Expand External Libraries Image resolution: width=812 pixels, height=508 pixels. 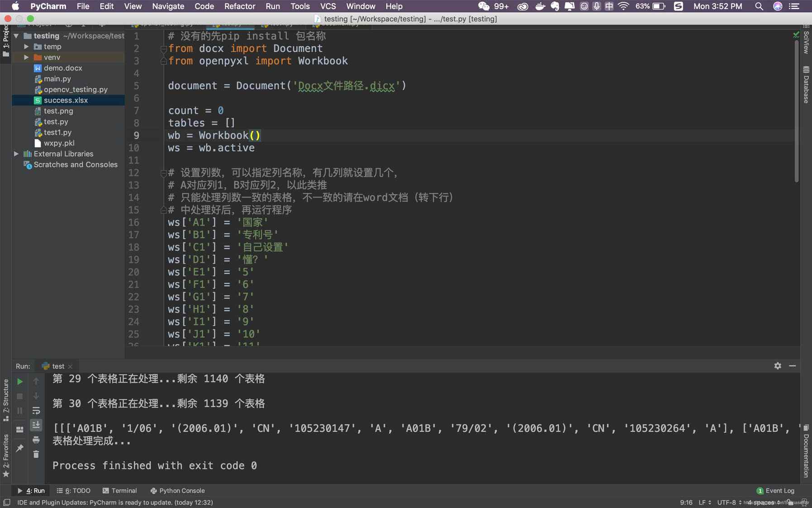16,153
